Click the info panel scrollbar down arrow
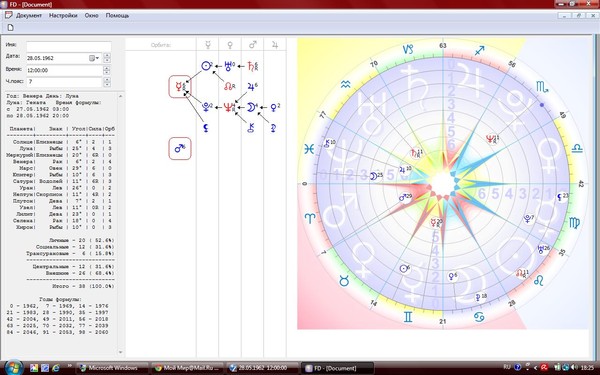 point(120,352)
